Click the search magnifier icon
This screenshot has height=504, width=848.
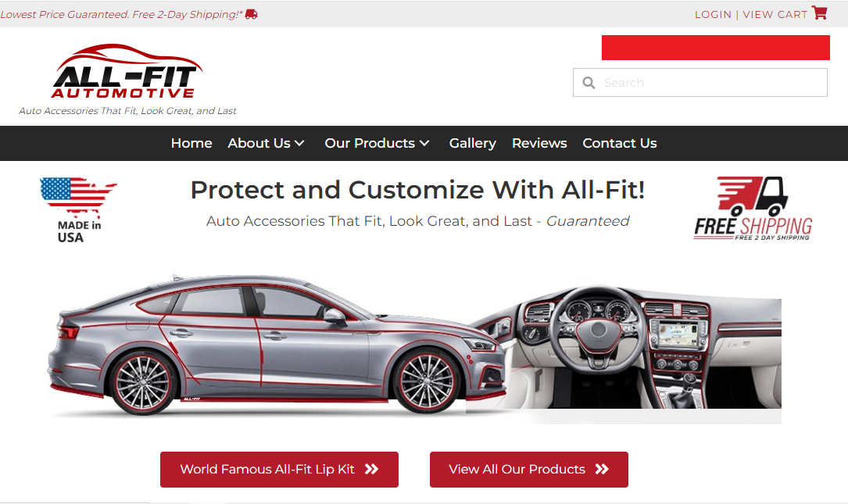click(589, 83)
